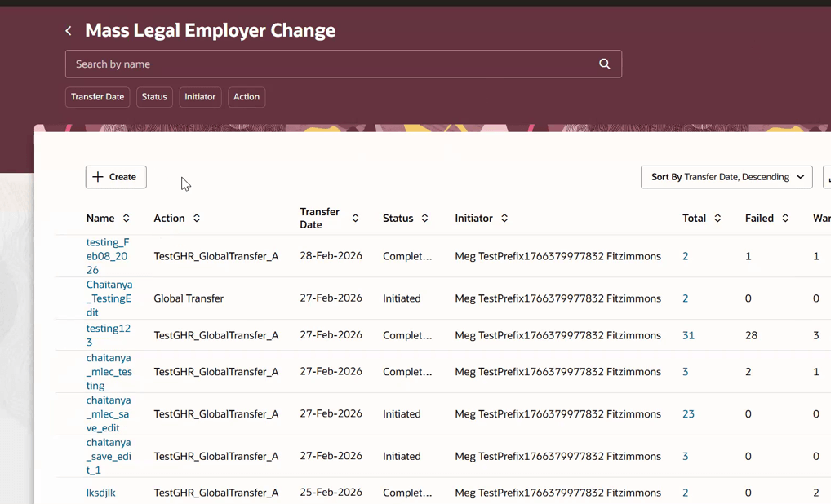Open Total count 2 for Chaitanya_TestingEdit

[686, 298]
